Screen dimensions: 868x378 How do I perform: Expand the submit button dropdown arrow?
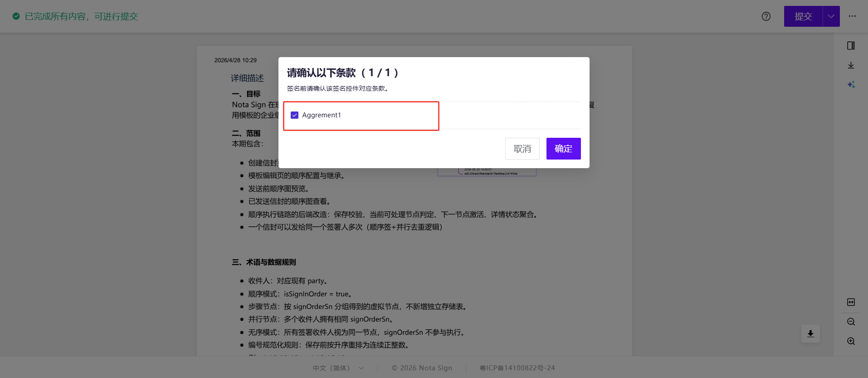coord(831,16)
